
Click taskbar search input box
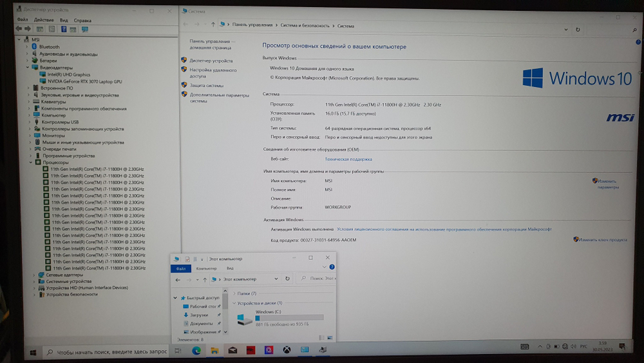[x=106, y=352]
